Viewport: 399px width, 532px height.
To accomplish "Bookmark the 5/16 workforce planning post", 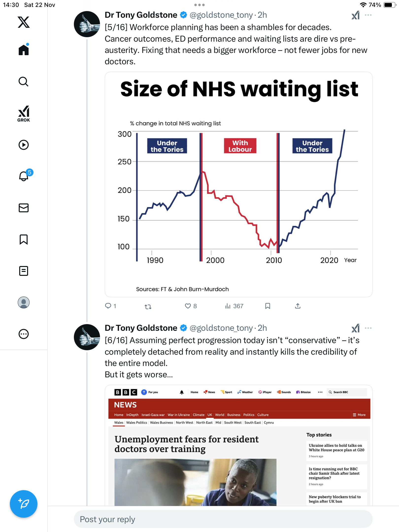I will [x=268, y=306].
